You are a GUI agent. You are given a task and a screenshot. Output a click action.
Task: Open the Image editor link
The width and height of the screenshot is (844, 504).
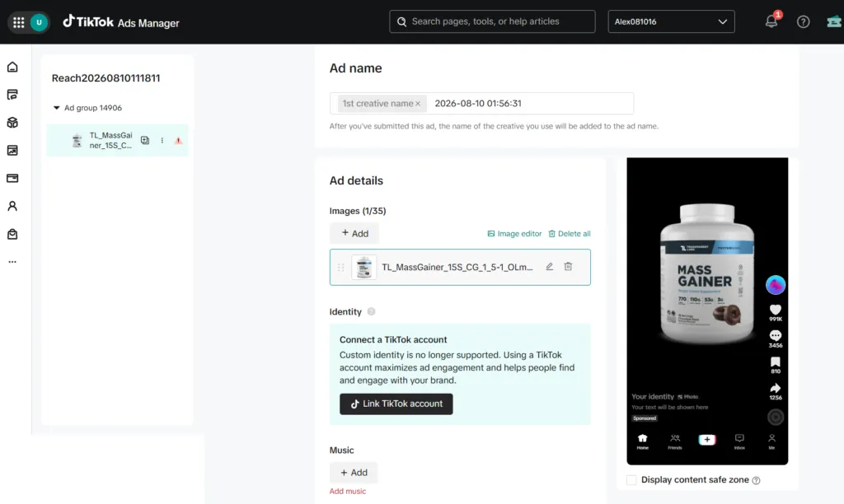click(x=514, y=233)
